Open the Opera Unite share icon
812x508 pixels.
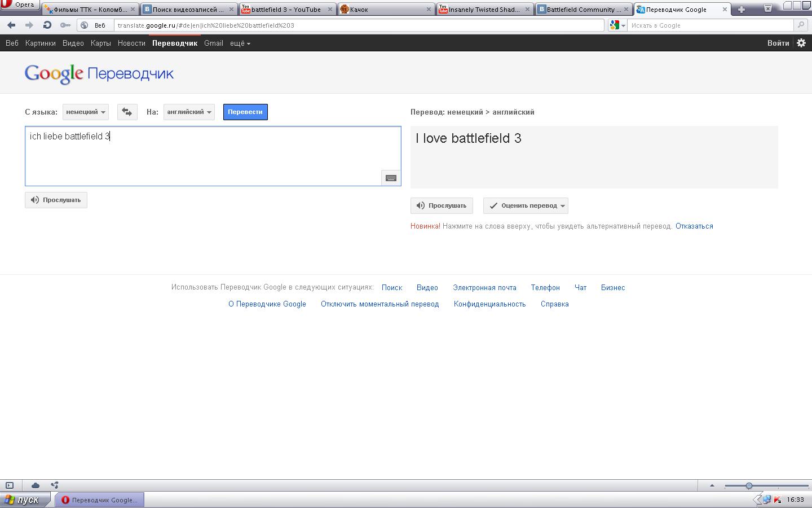click(55, 485)
